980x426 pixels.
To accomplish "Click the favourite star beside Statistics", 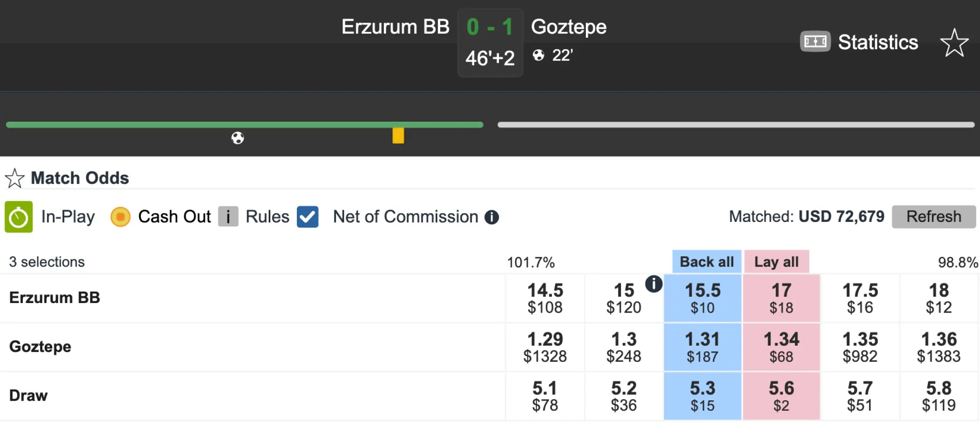I will 954,43.
